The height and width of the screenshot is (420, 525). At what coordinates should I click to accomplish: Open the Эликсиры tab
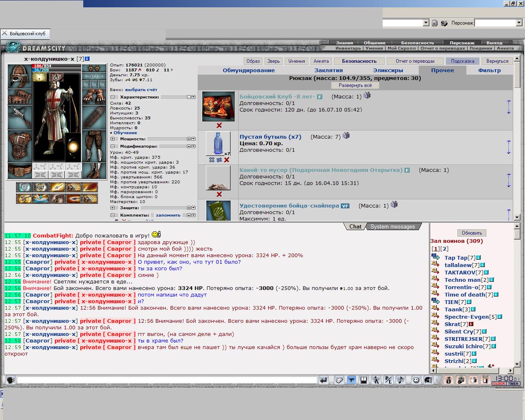point(388,70)
